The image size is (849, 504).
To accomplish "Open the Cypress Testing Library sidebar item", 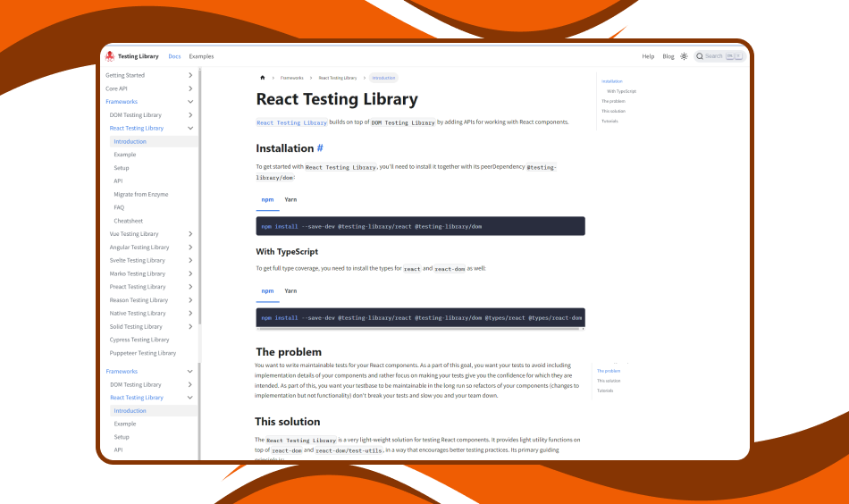I will [139, 340].
